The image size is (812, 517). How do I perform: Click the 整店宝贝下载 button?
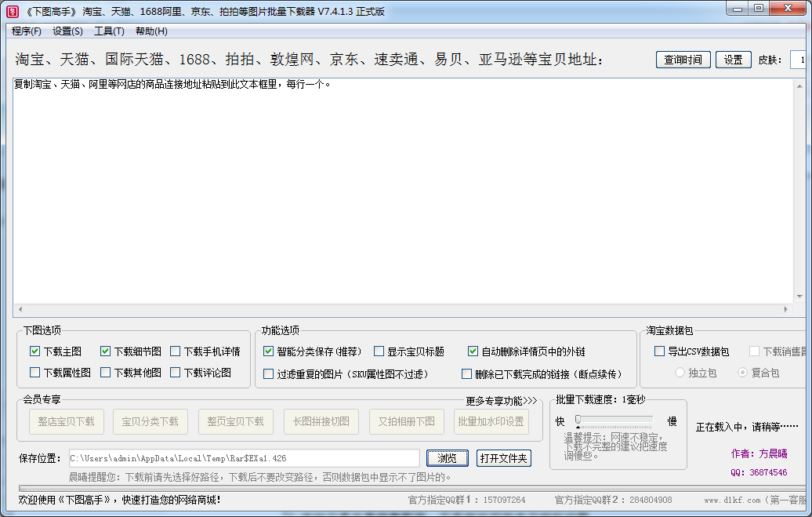(x=67, y=421)
